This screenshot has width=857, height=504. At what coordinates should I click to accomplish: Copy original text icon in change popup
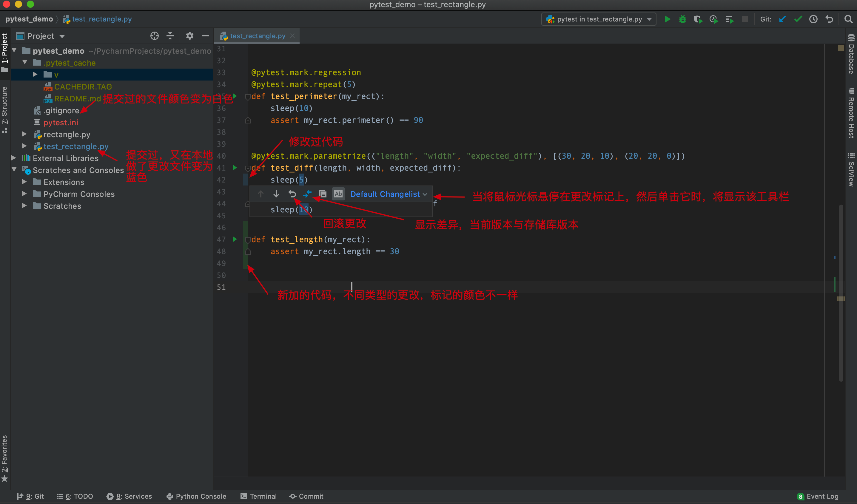323,194
